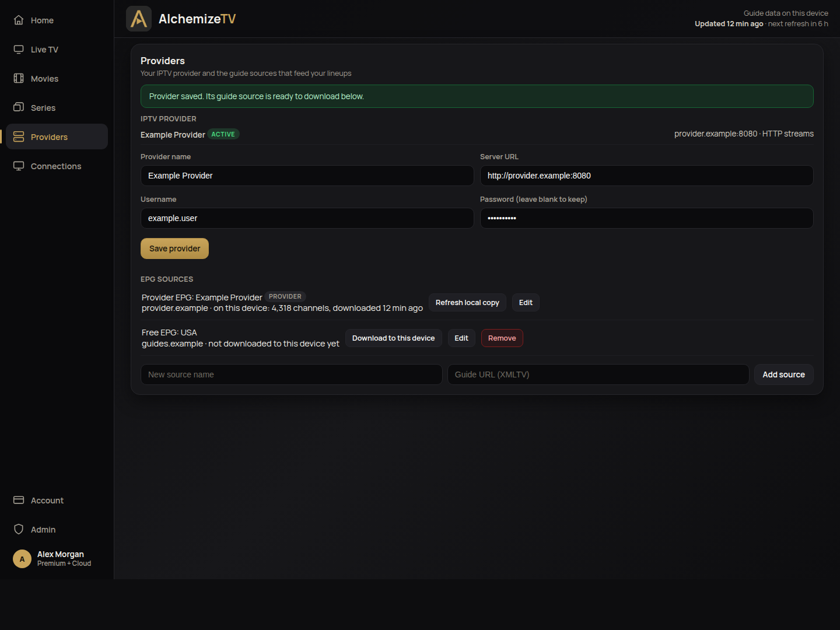
Task: Click the 'Example Provider' heading beside ACTIVE badge
Action: coord(173,135)
